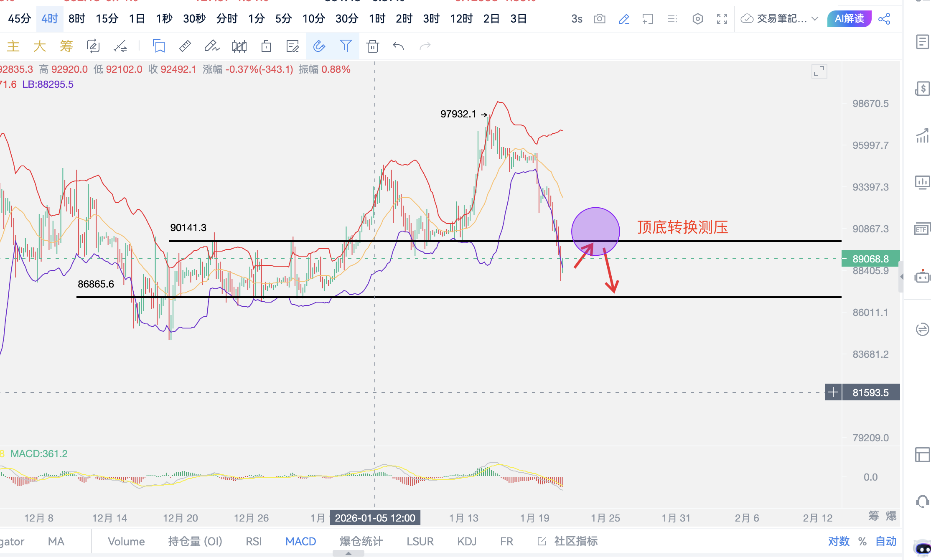Image resolution: width=931 pixels, height=560 pixels.
Task: Toggle 自动 auto scale
Action: pyautogui.click(x=886, y=542)
